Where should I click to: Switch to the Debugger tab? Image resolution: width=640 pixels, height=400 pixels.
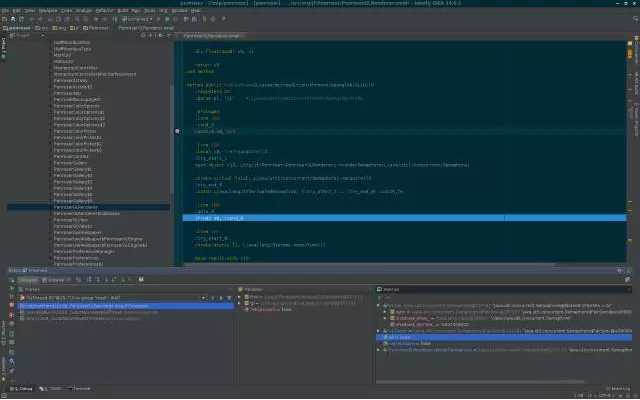pos(28,280)
